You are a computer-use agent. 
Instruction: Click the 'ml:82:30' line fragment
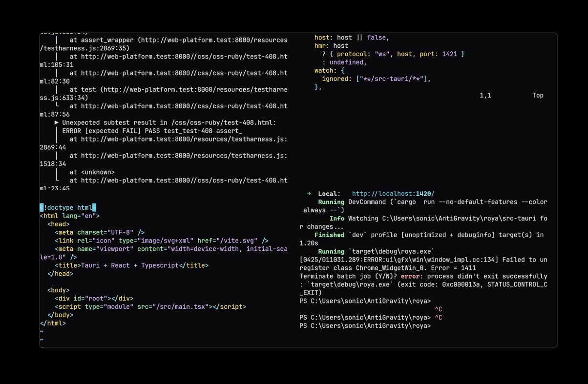tap(55, 81)
